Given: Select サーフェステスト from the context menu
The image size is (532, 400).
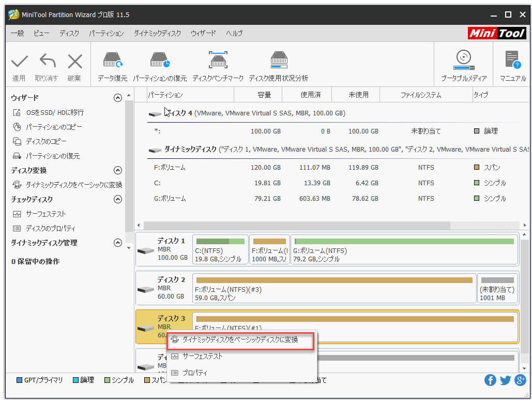Looking at the screenshot, I should [x=202, y=357].
